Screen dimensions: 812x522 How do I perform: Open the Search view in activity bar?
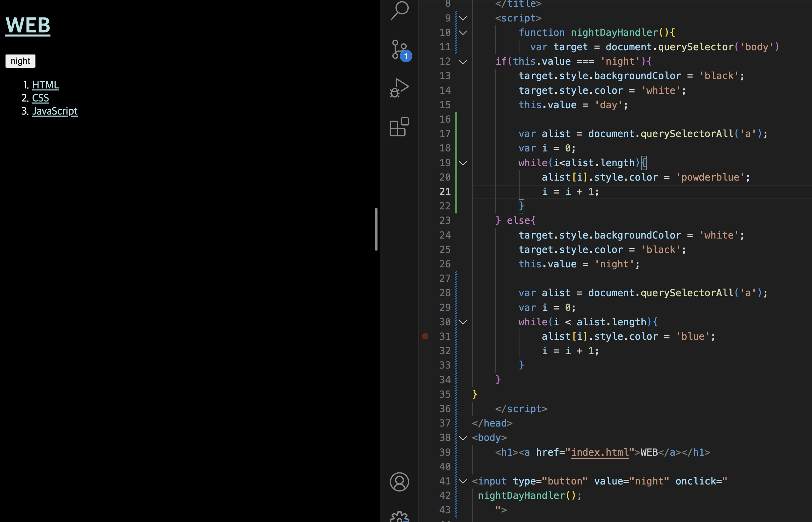pos(400,10)
